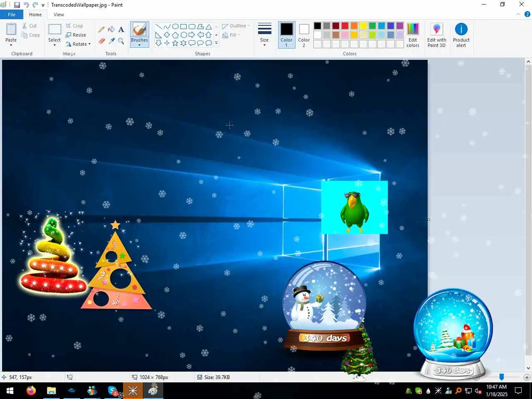This screenshot has width=532, height=399.
Task: Open Edit colors dialog
Action: [x=413, y=35]
